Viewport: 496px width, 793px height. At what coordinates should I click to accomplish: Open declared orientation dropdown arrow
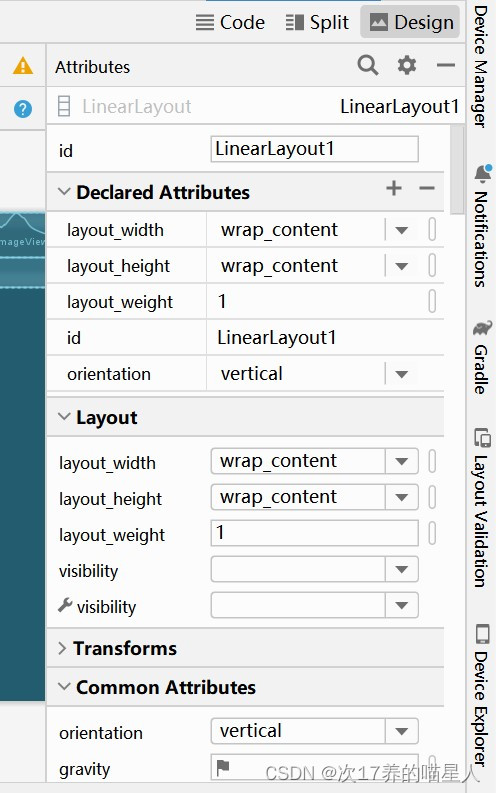tap(401, 374)
